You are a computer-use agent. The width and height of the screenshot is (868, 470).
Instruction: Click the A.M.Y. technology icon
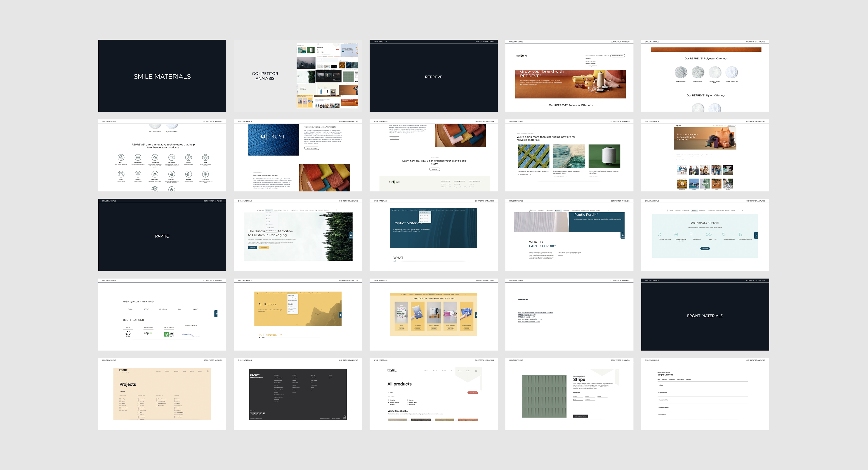pos(121,157)
